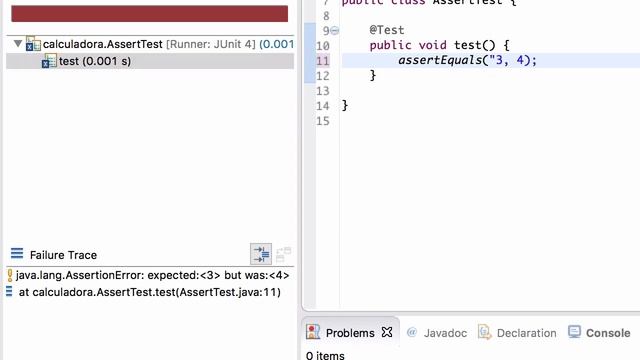Click the Failure Trace label
Image resolution: width=640 pixels, height=360 pixels.
[x=63, y=255]
